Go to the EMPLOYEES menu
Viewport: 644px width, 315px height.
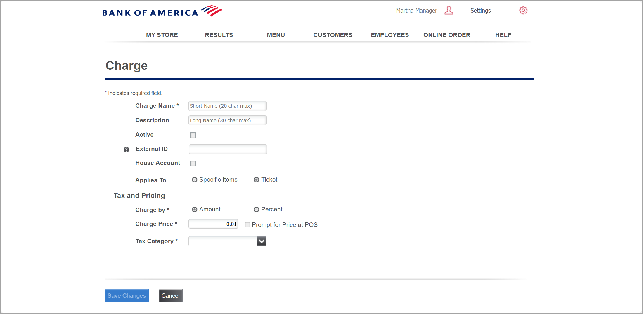coord(390,35)
